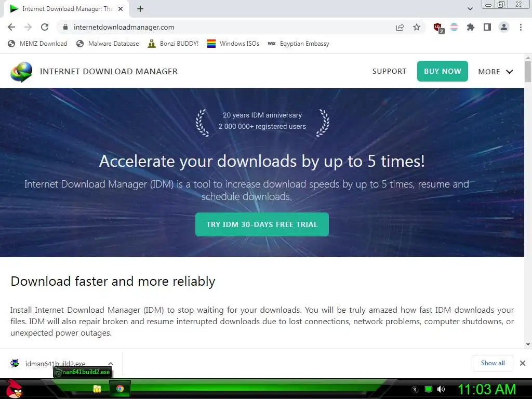532x399 pixels.
Task: Close the downloads bar
Action: pos(523,363)
